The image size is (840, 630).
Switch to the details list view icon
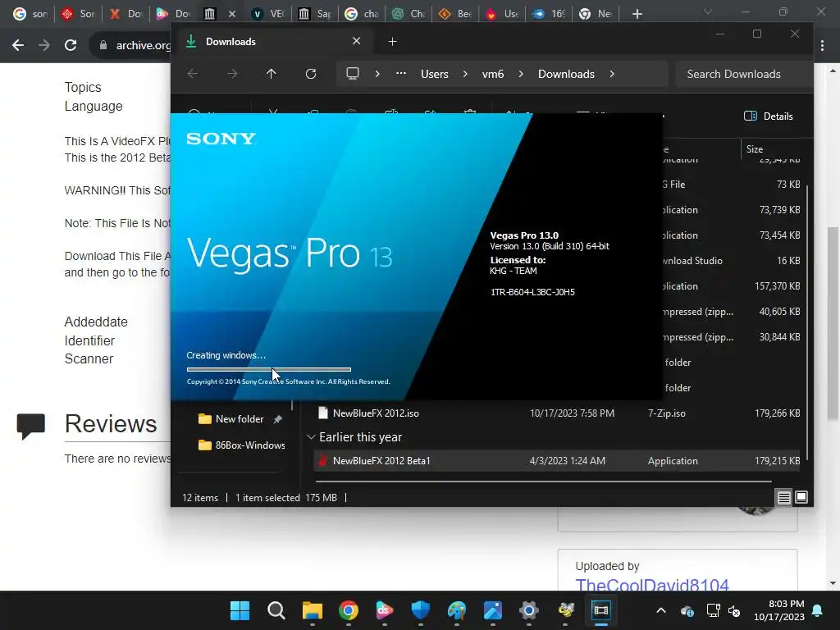click(x=783, y=497)
